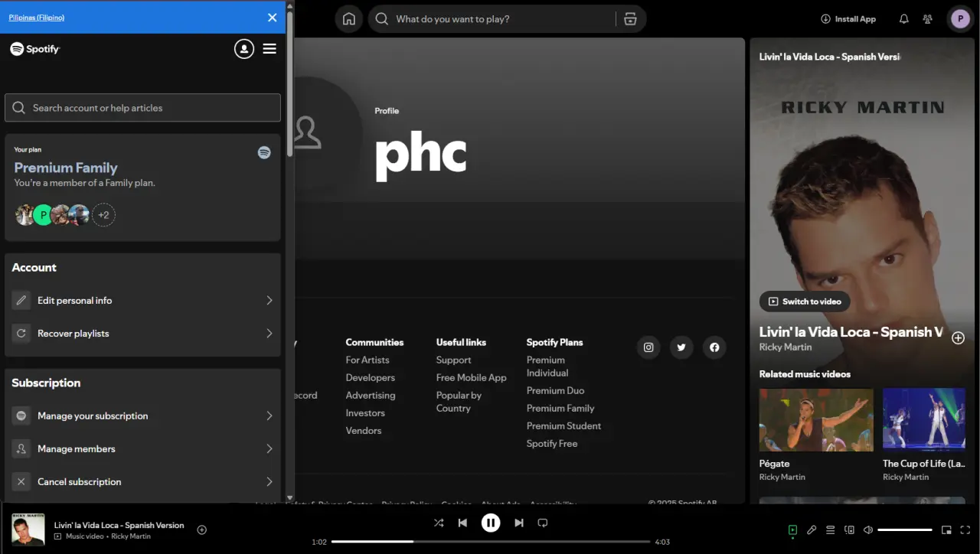Open the Support footer link

tap(454, 360)
